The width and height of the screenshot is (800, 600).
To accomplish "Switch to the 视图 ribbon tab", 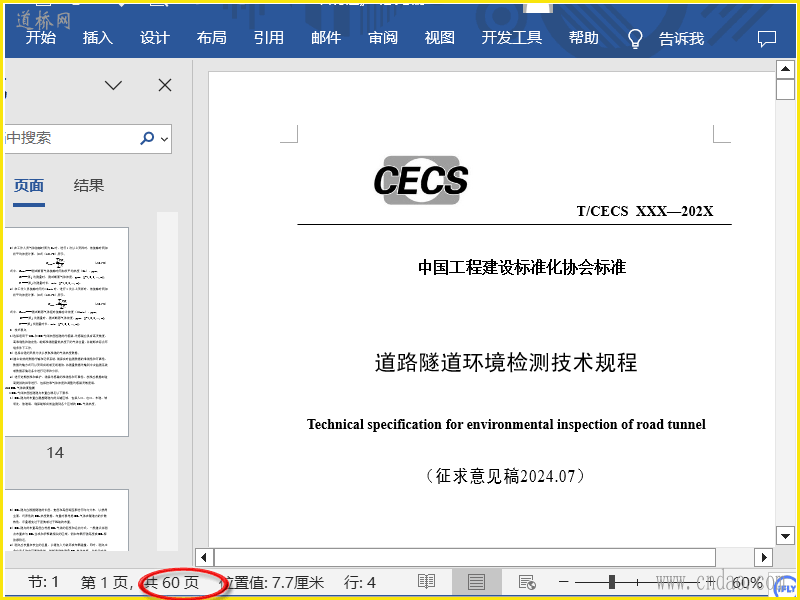I will tap(440, 38).
